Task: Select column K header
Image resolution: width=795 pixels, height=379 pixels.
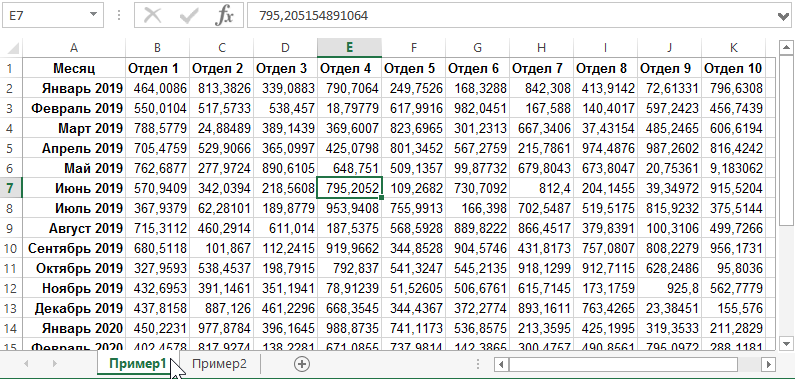Action: 733,48
